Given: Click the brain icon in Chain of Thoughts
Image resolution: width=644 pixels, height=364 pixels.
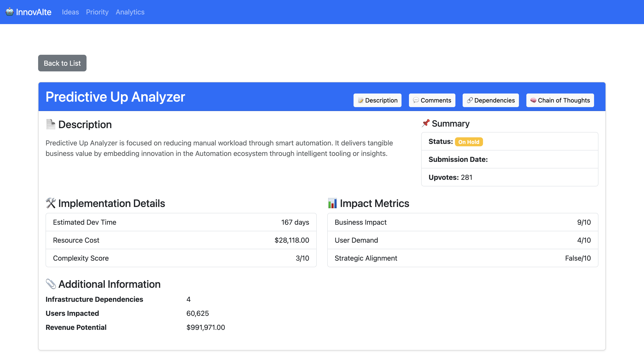Looking at the screenshot, I should tap(533, 100).
